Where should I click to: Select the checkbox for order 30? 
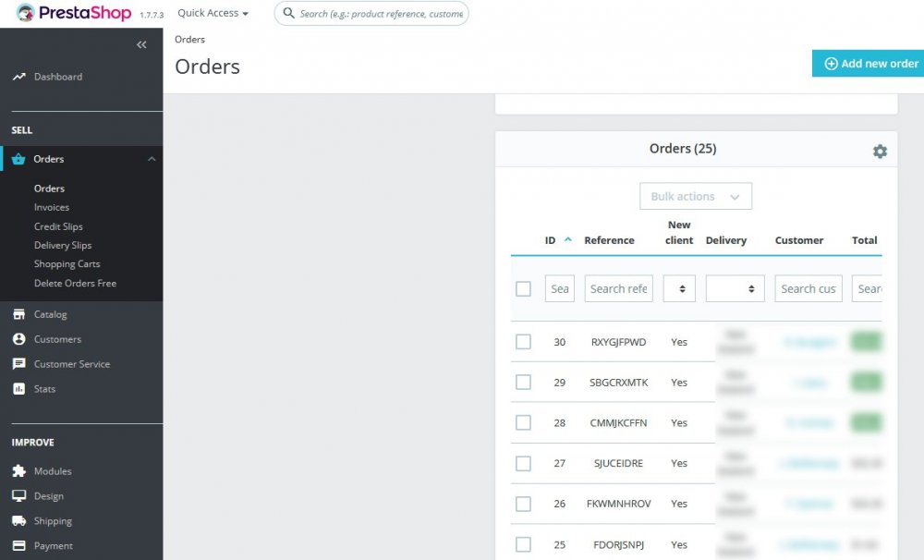coord(523,341)
